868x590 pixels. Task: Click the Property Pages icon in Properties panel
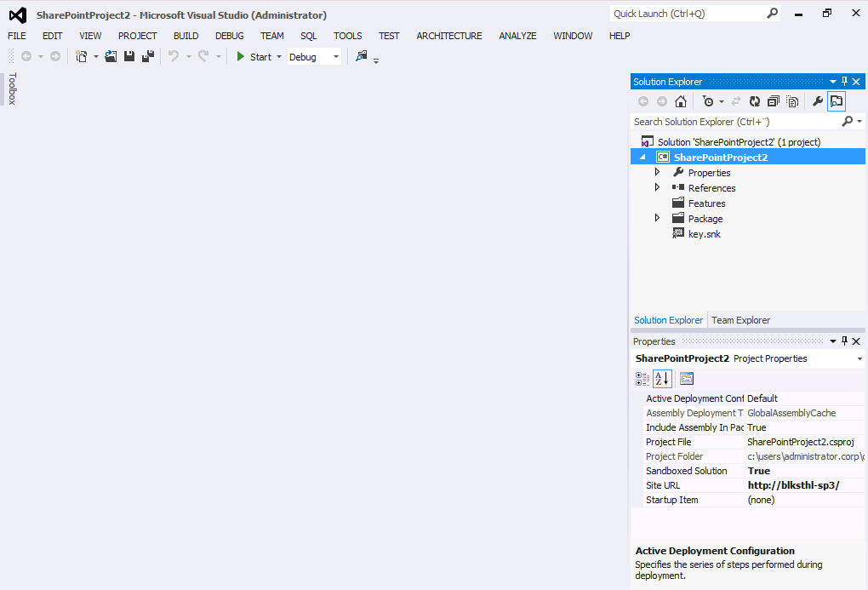(687, 379)
